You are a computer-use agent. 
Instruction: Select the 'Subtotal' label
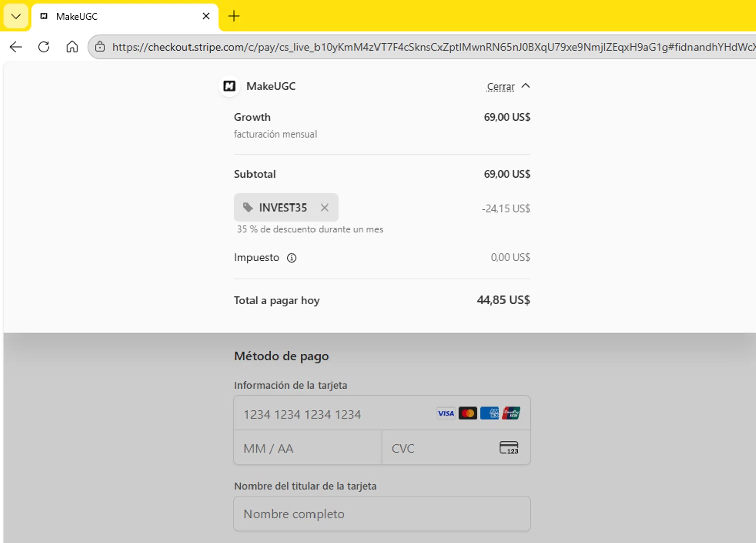255,174
